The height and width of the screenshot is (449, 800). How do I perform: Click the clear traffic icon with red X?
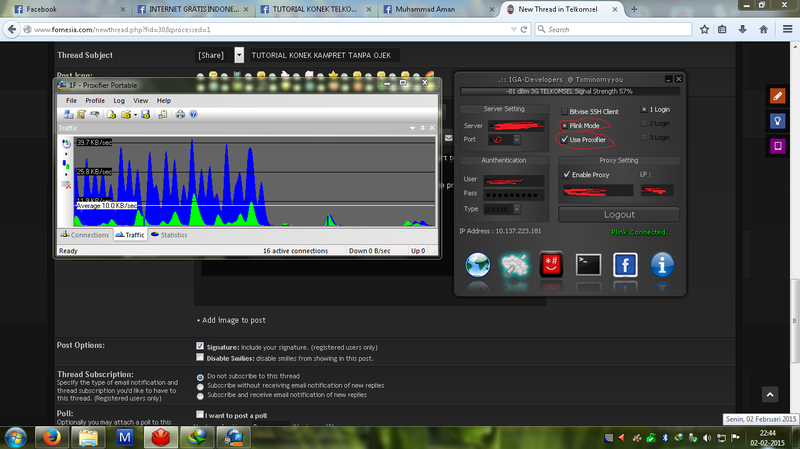pos(66,185)
